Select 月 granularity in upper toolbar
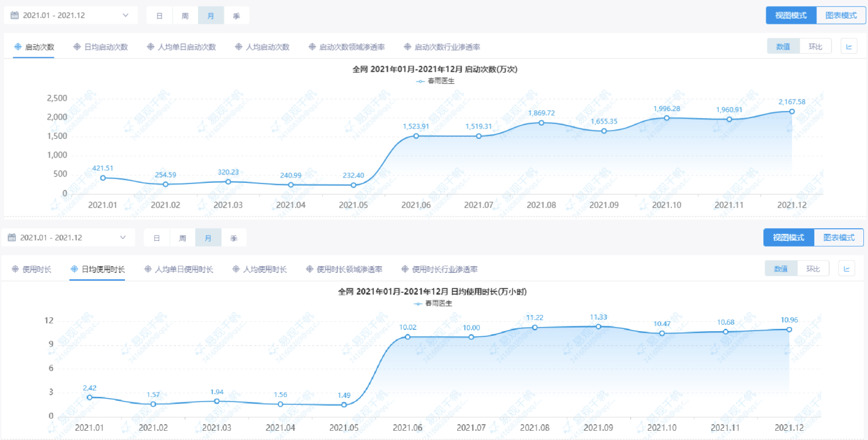 click(x=211, y=16)
